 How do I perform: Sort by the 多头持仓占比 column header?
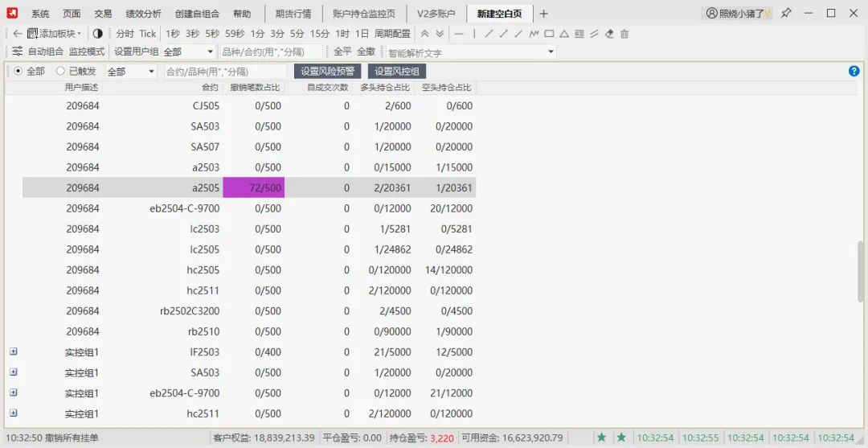coord(385,87)
